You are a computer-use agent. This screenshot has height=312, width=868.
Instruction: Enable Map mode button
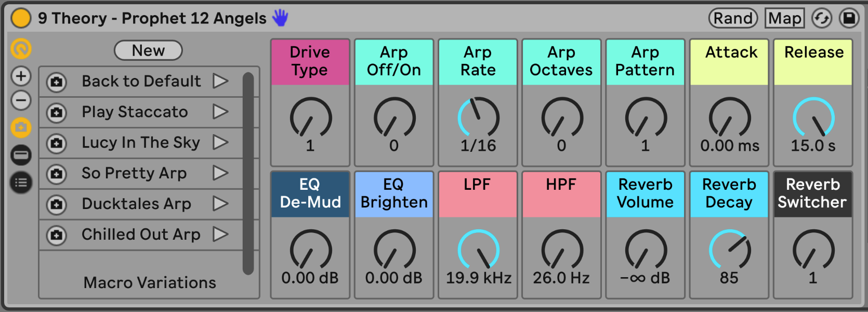pos(785,18)
